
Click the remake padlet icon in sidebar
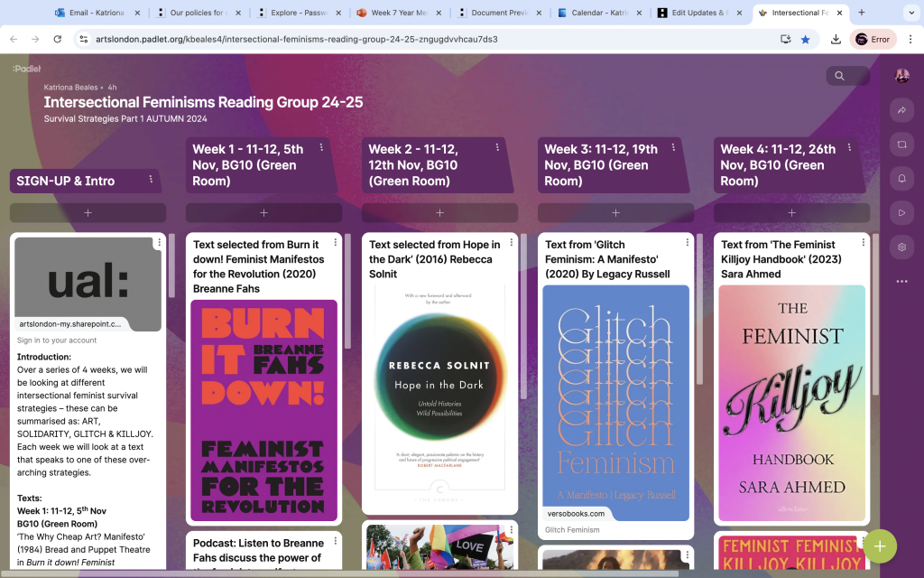pyautogui.click(x=901, y=144)
